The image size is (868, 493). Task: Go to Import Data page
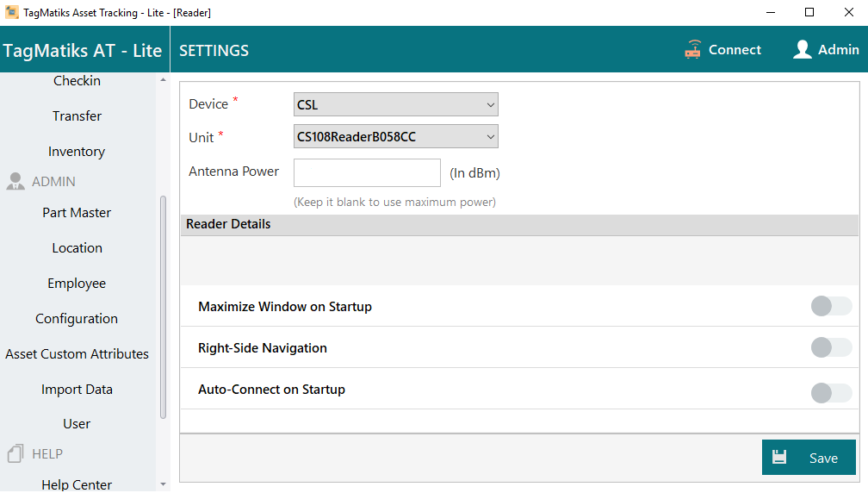tap(77, 390)
